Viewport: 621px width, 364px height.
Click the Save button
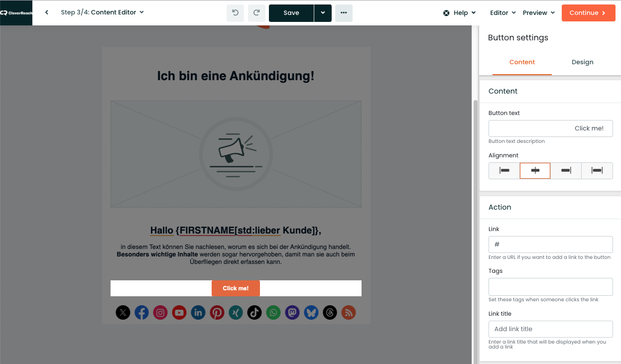291,13
